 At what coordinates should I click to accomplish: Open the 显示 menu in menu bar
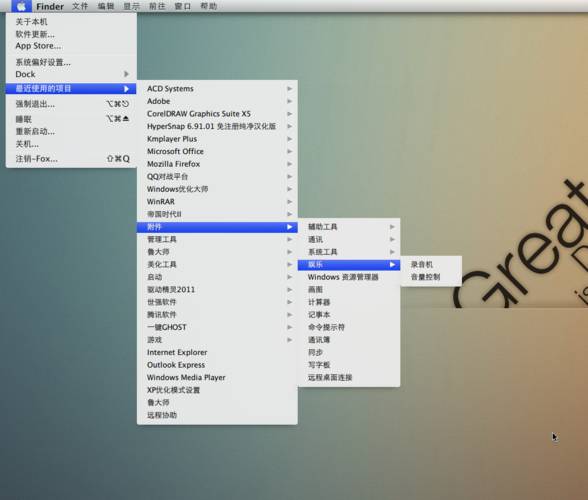pyautogui.click(x=132, y=6)
